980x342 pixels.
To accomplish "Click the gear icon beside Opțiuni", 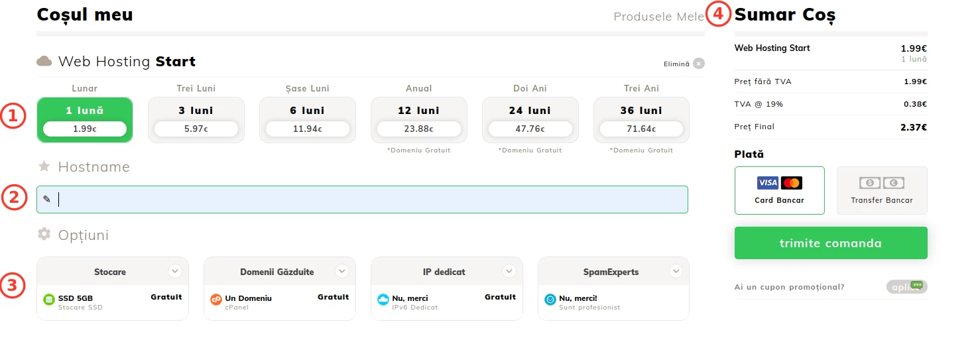I will (44, 234).
